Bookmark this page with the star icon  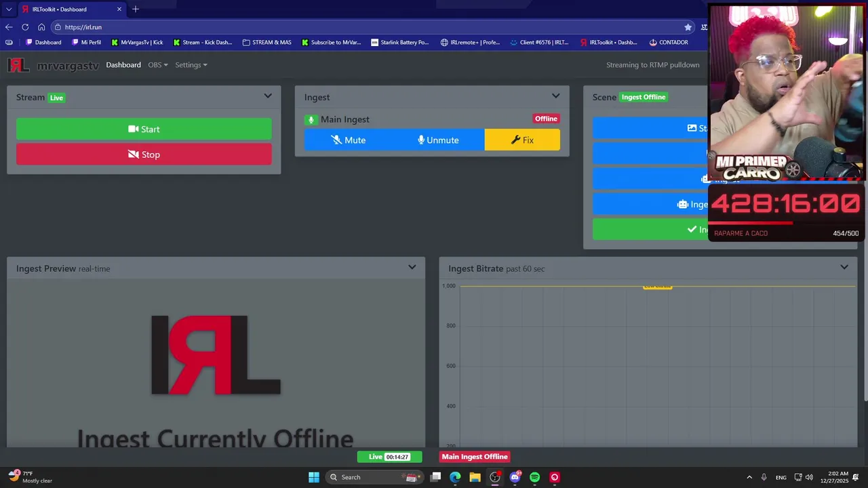click(x=688, y=27)
